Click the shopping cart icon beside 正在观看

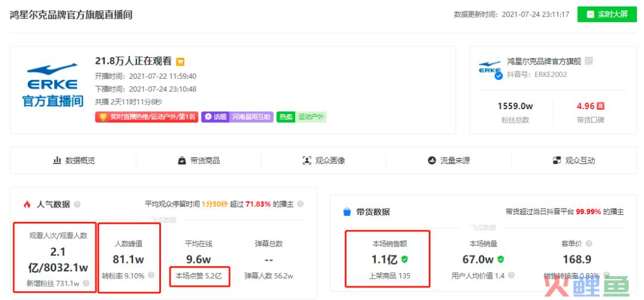180,62
